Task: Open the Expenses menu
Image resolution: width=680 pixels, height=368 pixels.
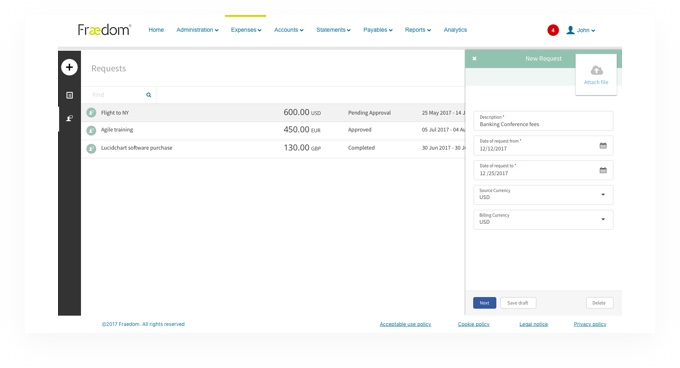Action: 246,30
